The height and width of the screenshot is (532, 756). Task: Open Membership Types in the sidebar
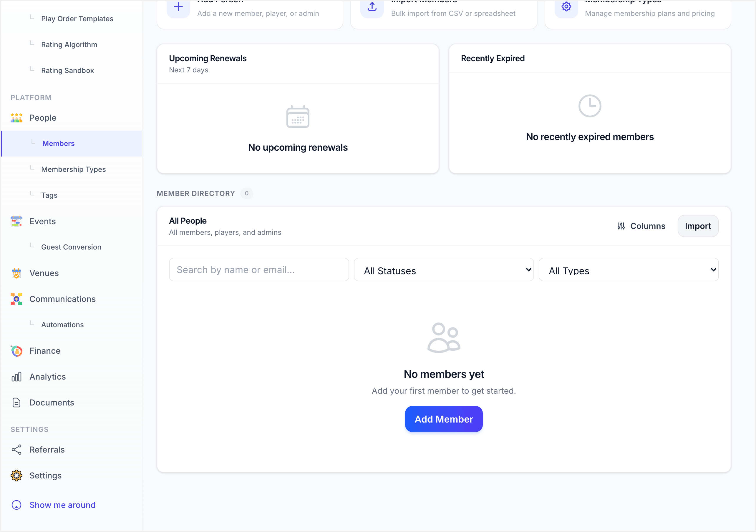pos(73,169)
